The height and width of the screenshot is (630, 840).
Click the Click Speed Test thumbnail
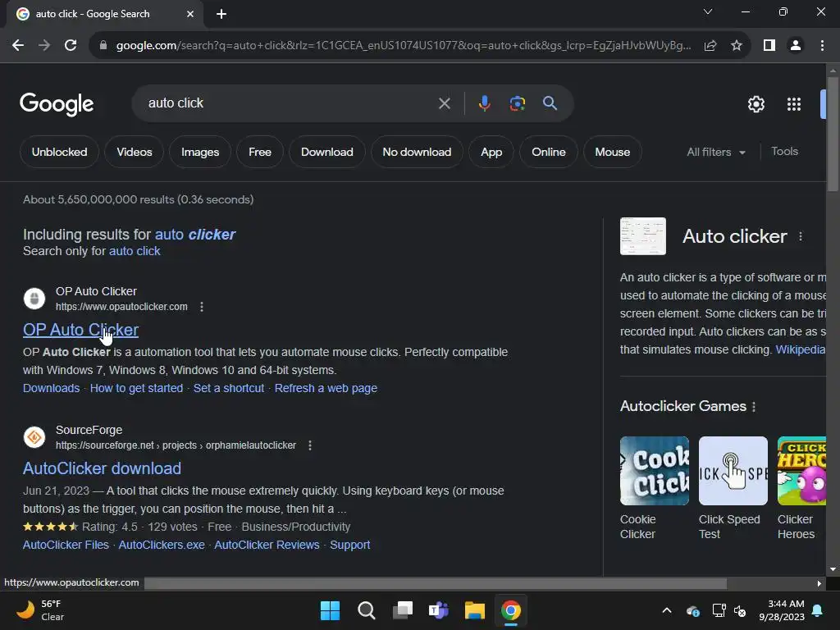coord(733,471)
